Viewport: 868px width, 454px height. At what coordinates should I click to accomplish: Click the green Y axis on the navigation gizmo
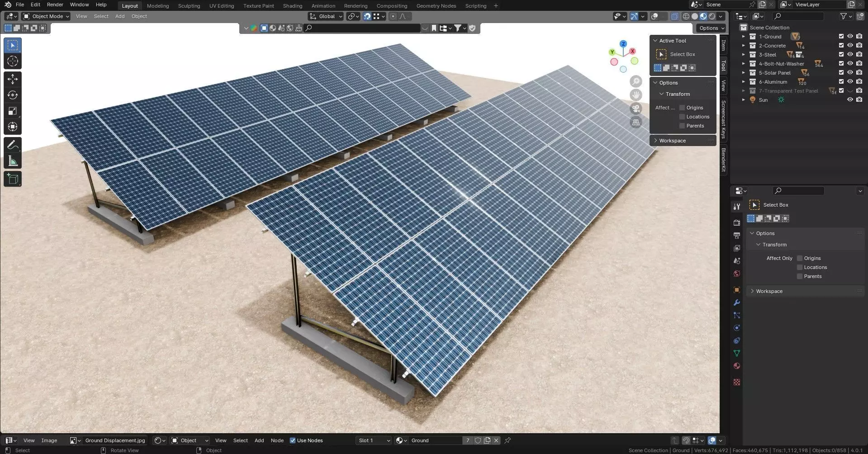click(612, 52)
